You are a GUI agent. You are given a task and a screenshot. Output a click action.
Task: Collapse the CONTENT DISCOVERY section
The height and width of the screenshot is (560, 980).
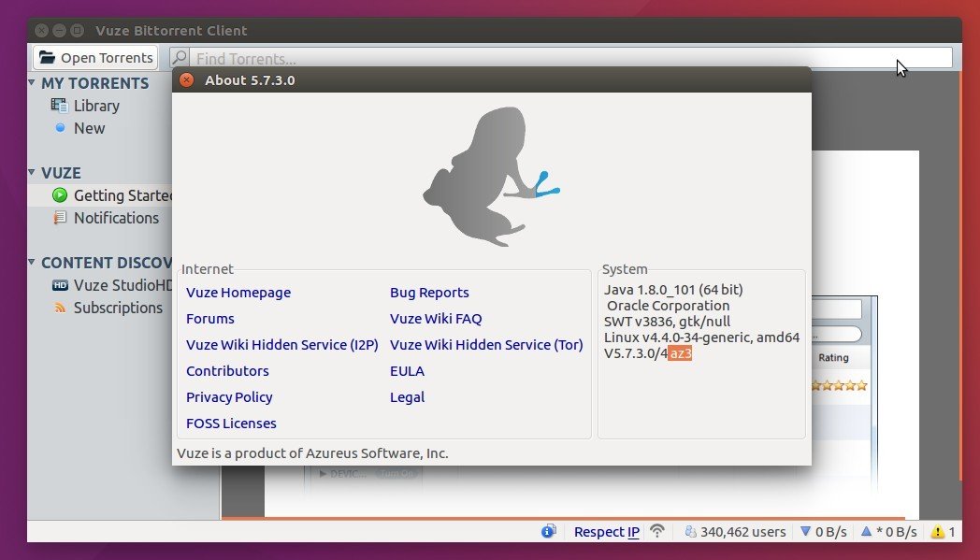point(31,262)
